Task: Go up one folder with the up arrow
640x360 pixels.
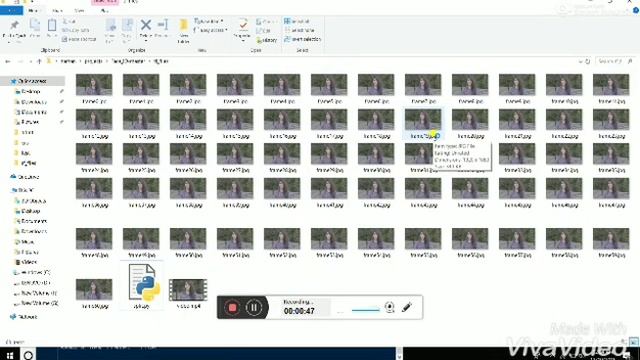Action: (39, 61)
